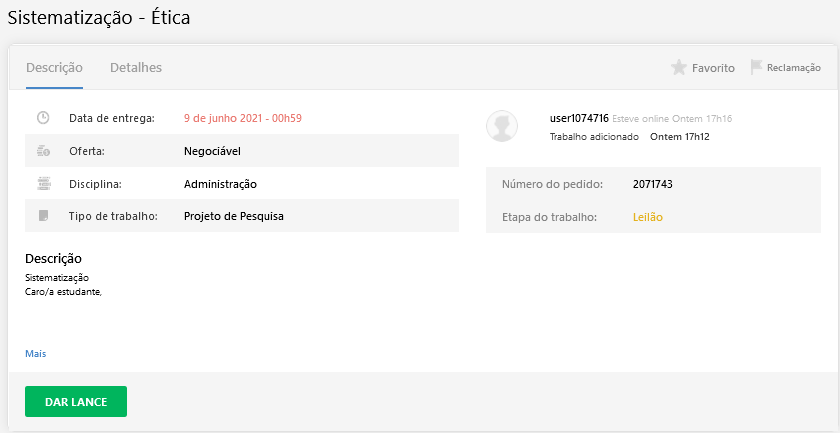Screen dimensions: 840x433
Task: Click the Disciplina label
Action: point(95,184)
